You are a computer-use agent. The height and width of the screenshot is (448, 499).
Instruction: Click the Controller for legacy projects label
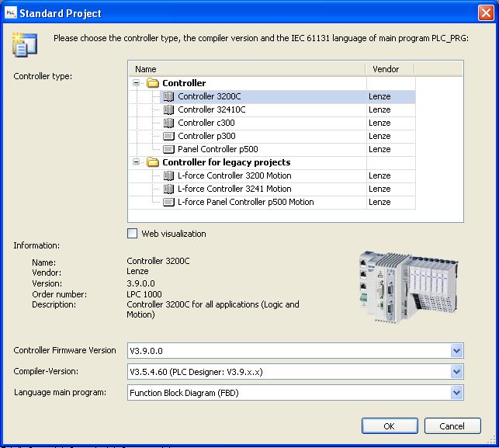pos(227,162)
